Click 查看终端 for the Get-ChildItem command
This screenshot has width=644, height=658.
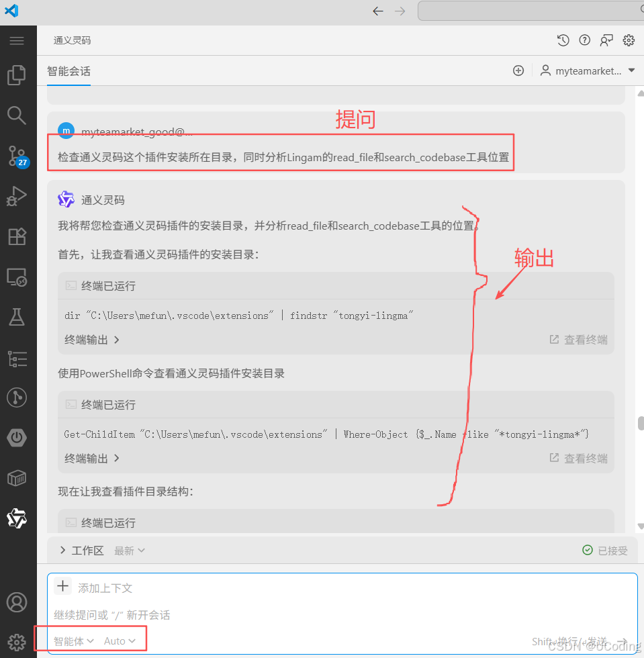click(578, 458)
